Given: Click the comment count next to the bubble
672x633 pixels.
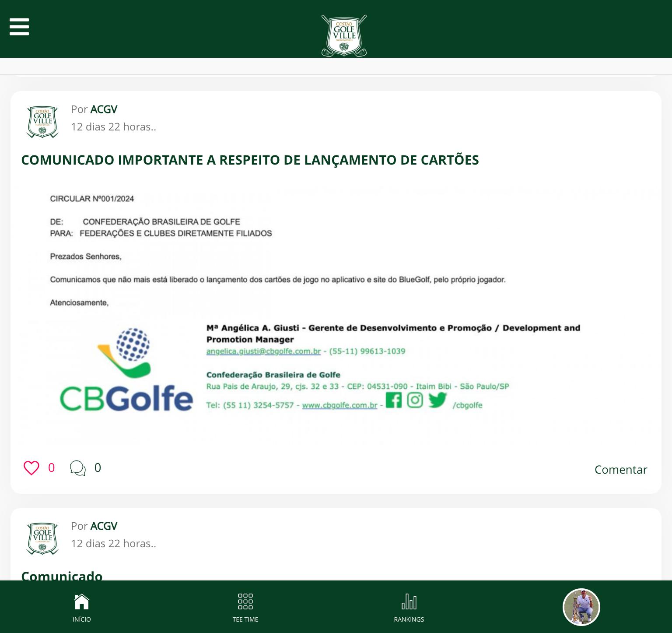Looking at the screenshot, I should tap(98, 468).
